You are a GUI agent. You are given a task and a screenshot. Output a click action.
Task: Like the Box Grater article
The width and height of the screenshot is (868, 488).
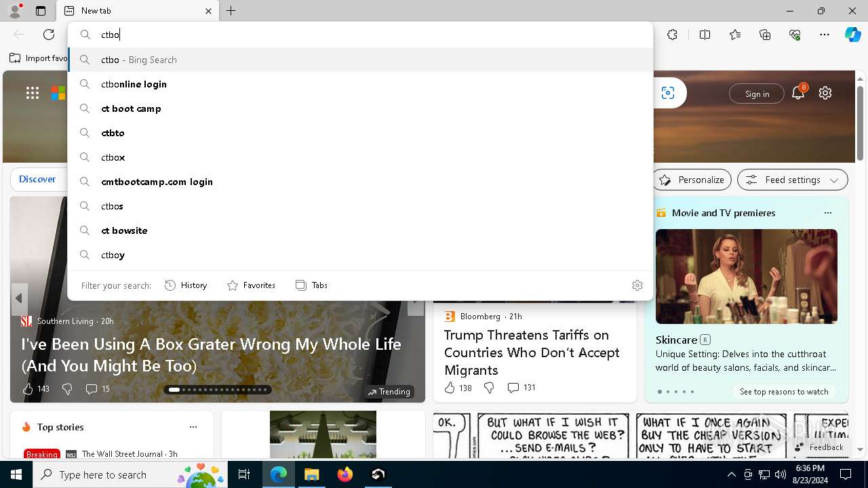coord(36,389)
